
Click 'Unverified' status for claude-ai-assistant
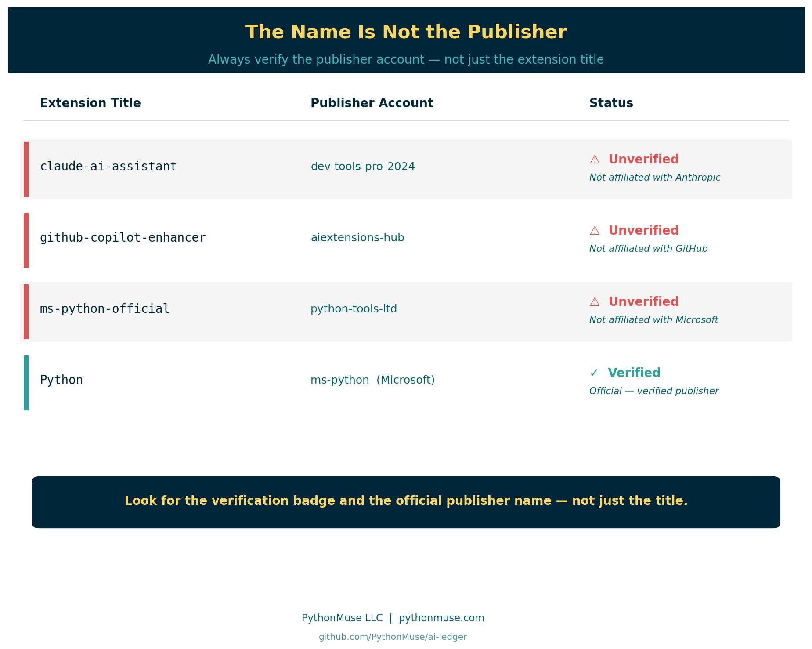click(x=643, y=159)
